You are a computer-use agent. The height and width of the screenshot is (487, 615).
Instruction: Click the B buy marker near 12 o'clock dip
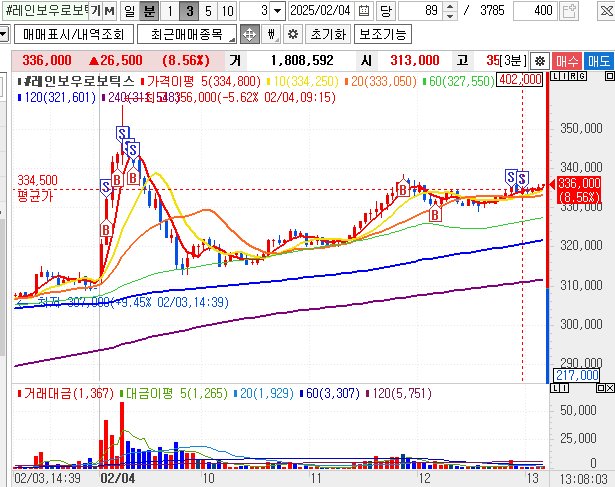click(x=435, y=214)
